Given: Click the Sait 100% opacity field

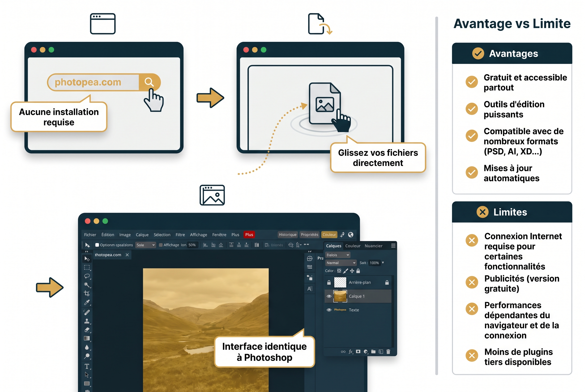Looking at the screenshot, I should point(374,263).
